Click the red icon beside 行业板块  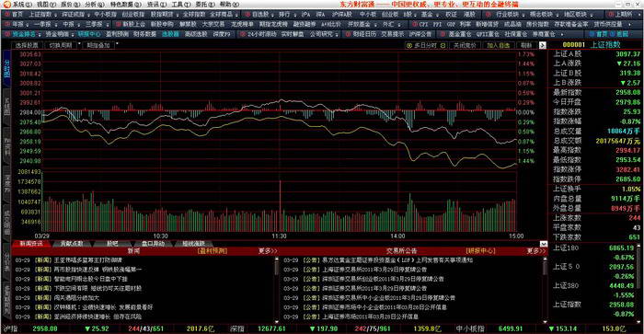coord(488,14)
